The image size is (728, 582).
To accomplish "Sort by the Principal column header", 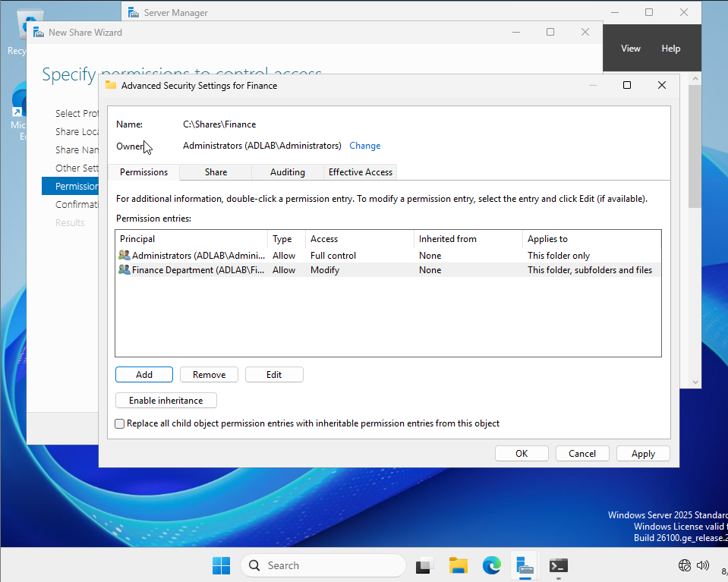I will (x=192, y=239).
